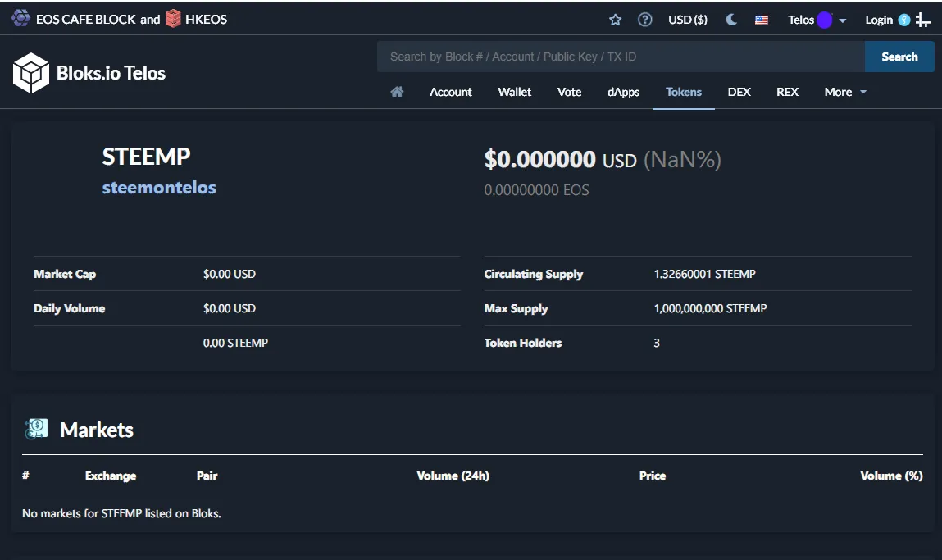Screen dimensions: 942x560
Task: Click the HKEOS red cube icon
Action: click(x=173, y=19)
